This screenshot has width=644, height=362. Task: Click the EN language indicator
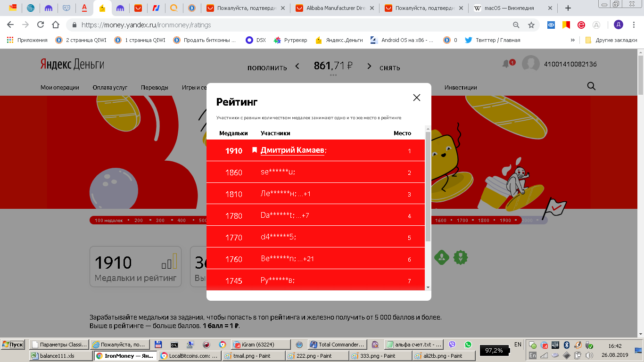pos(518,345)
